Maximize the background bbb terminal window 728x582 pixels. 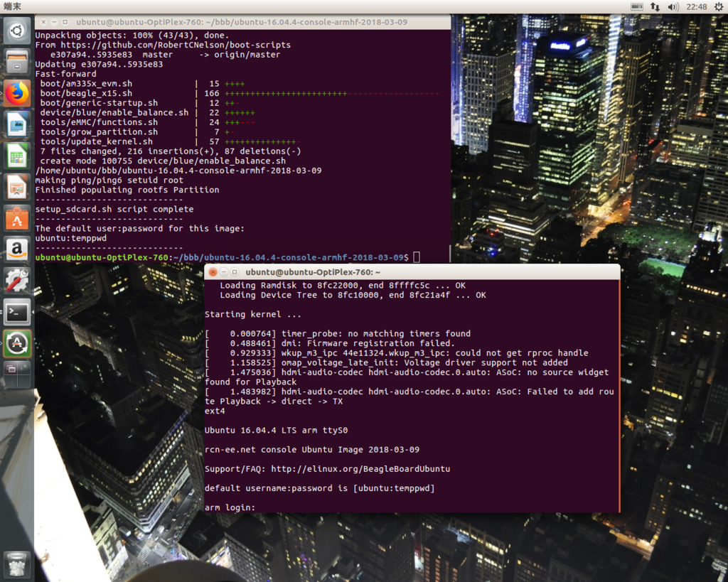point(65,22)
